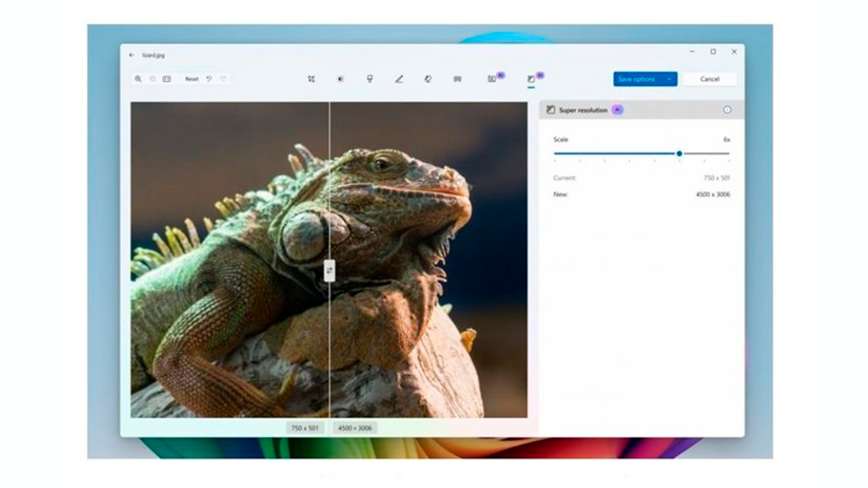The image size is (868, 488).
Task: Click the Reset button
Action: tap(191, 79)
